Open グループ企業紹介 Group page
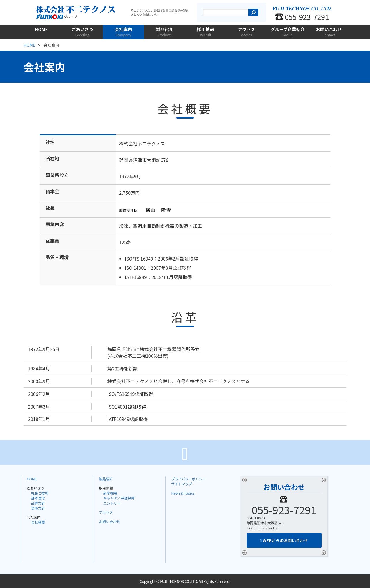 pos(288,32)
